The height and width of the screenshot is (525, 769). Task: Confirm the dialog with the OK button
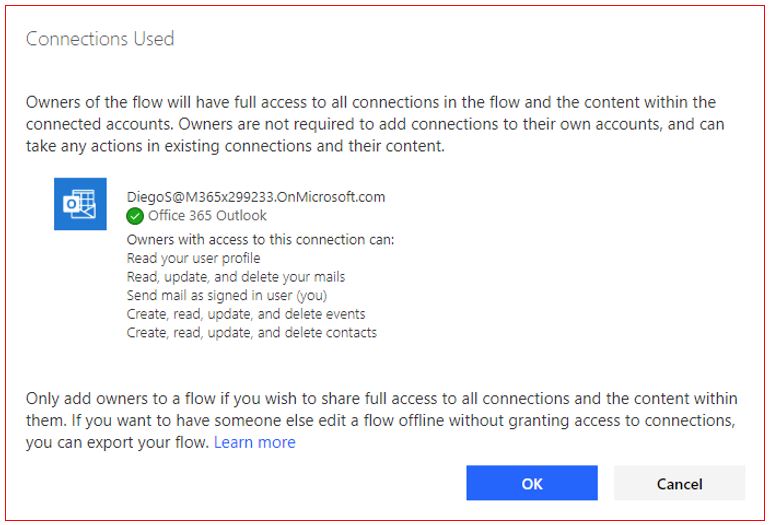point(532,483)
